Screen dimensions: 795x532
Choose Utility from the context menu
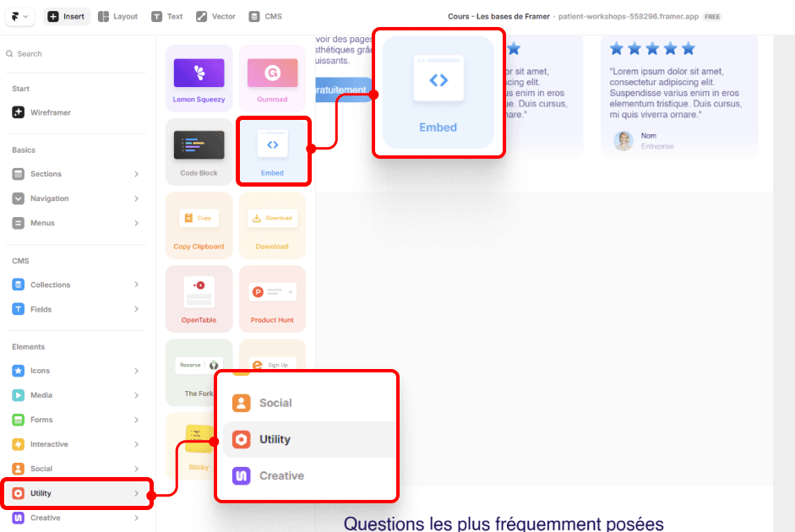point(307,439)
